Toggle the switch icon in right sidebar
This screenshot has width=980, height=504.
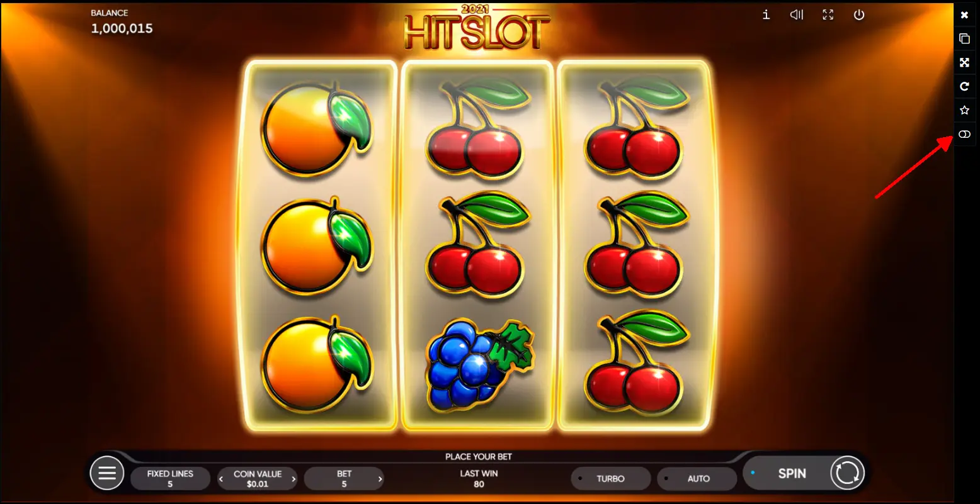(x=964, y=134)
